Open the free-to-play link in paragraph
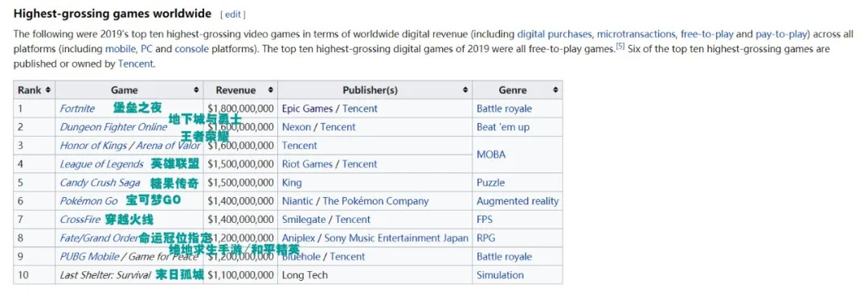 click(707, 34)
